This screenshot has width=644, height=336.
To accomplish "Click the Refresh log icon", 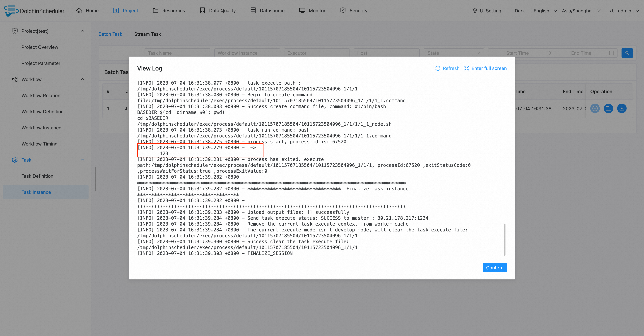I will pyautogui.click(x=438, y=68).
